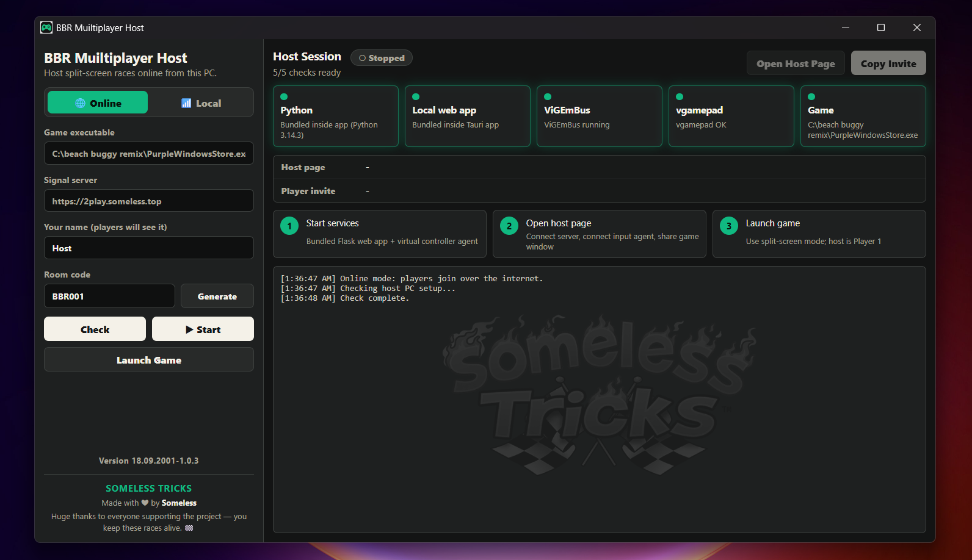Select the Game check card
Screen dimensions: 972x560
pyautogui.click(x=863, y=116)
